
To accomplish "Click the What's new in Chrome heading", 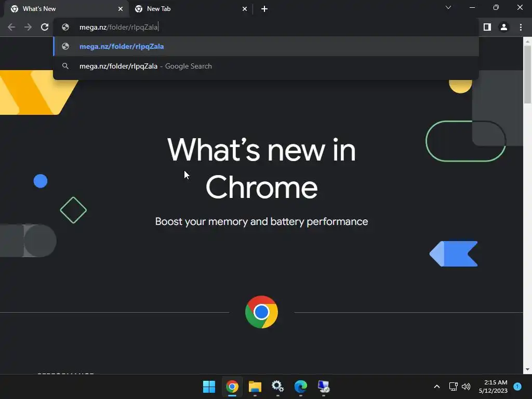I will click(x=261, y=169).
